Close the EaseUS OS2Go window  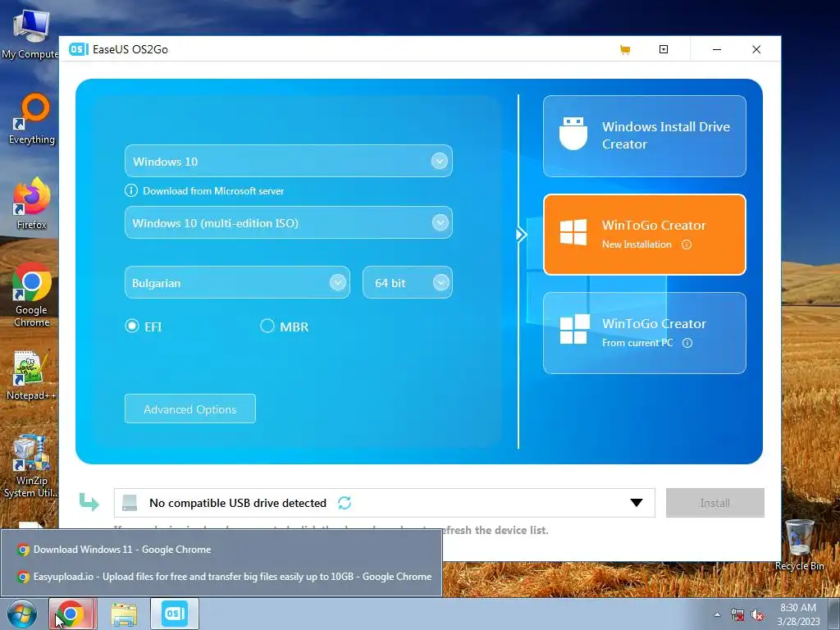(x=756, y=49)
